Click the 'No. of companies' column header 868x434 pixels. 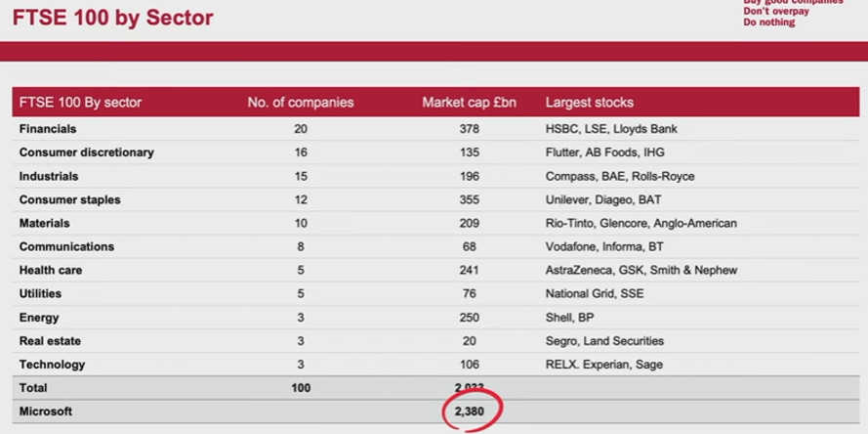pos(301,103)
